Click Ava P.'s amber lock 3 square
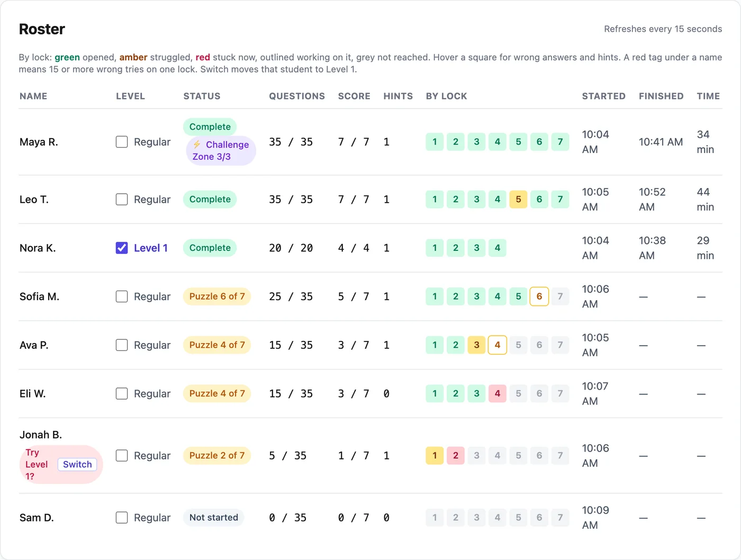The width and height of the screenshot is (741, 560). (476, 345)
